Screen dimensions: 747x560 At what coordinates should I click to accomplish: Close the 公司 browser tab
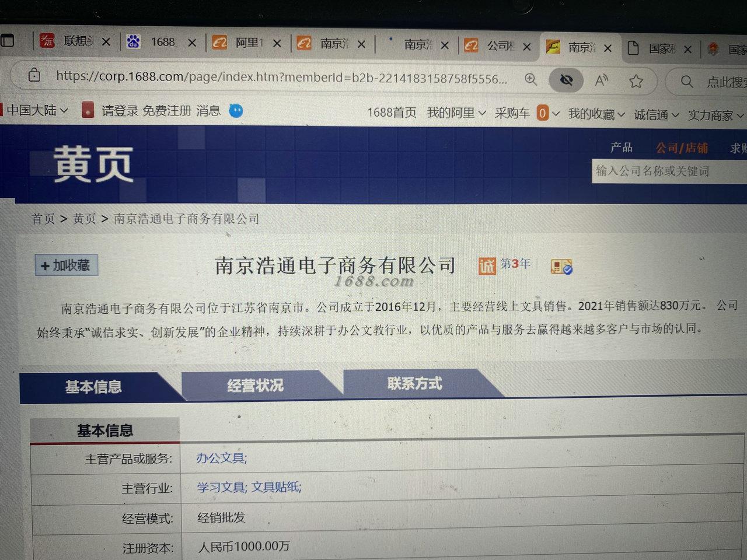[x=527, y=47]
